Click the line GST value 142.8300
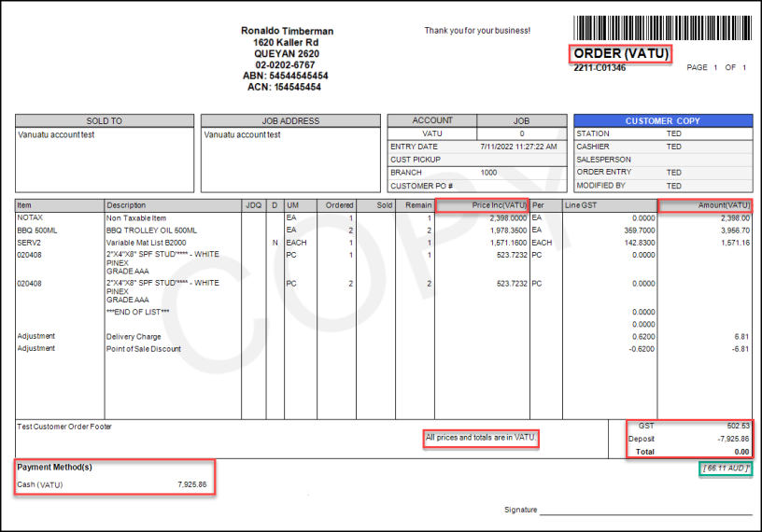Screen dimensions: 762x532 coord(640,243)
